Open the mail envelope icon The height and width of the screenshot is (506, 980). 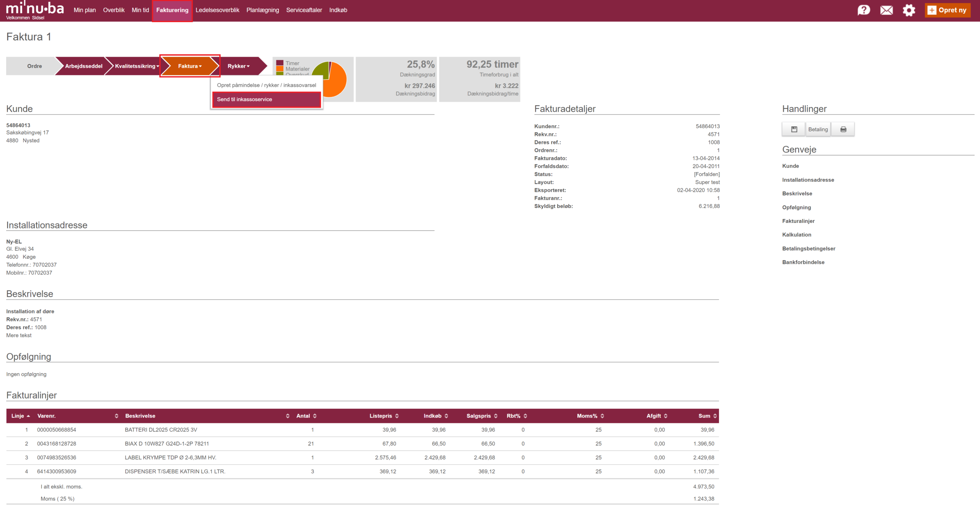pos(886,10)
